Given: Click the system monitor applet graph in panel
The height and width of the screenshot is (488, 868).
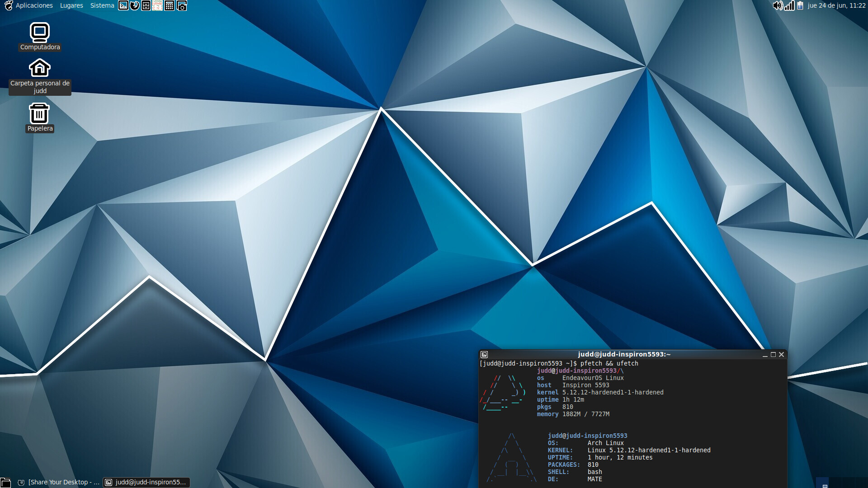Looking at the screenshot, I should pyautogui.click(x=157, y=5).
